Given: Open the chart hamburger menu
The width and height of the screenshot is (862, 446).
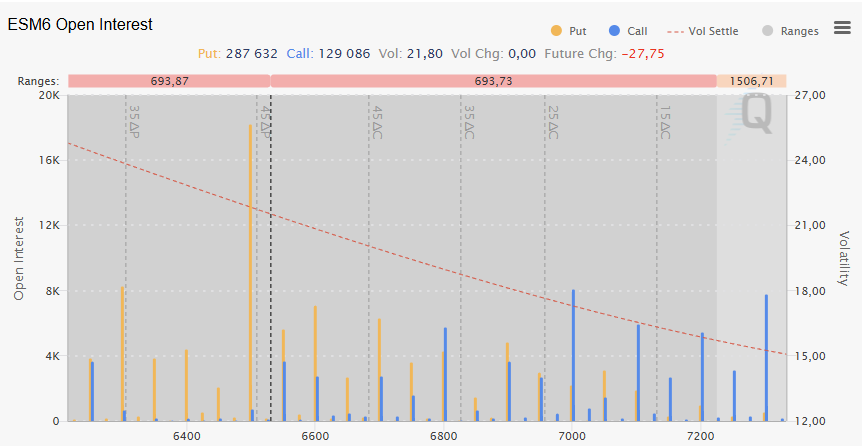Looking at the screenshot, I should (840, 30).
